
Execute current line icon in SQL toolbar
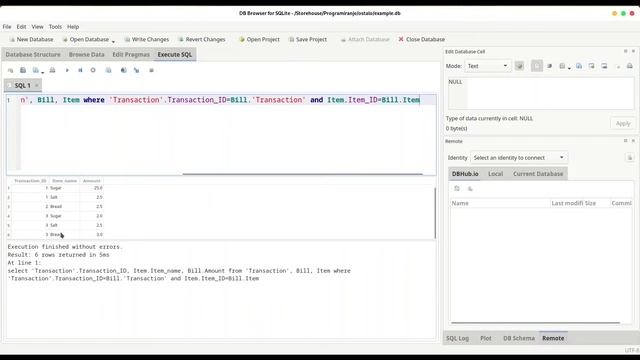(80, 70)
